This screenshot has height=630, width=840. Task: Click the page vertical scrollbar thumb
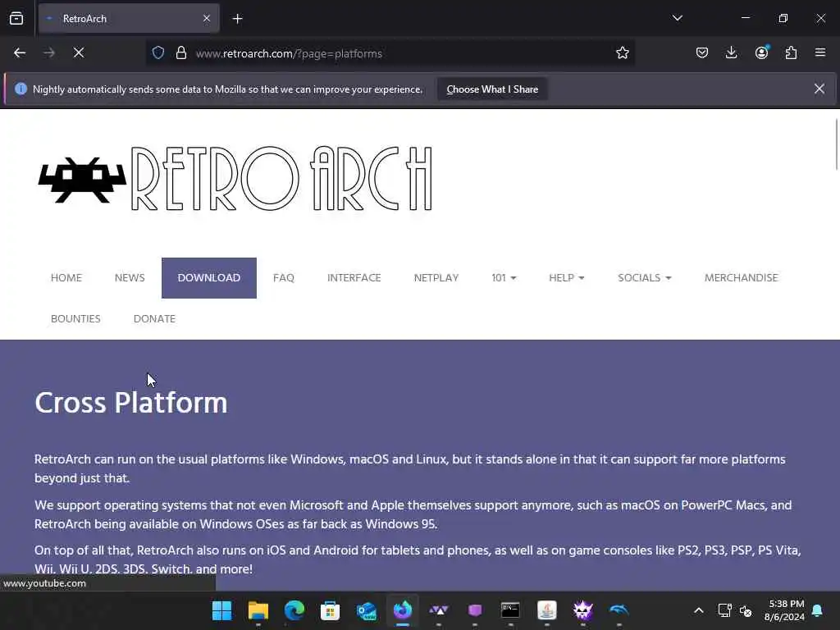pos(836,144)
